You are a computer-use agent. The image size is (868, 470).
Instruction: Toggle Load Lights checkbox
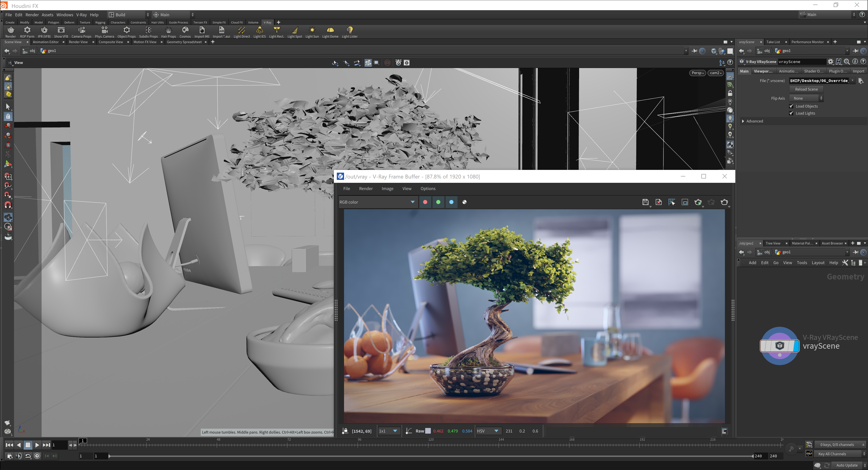[x=791, y=113]
